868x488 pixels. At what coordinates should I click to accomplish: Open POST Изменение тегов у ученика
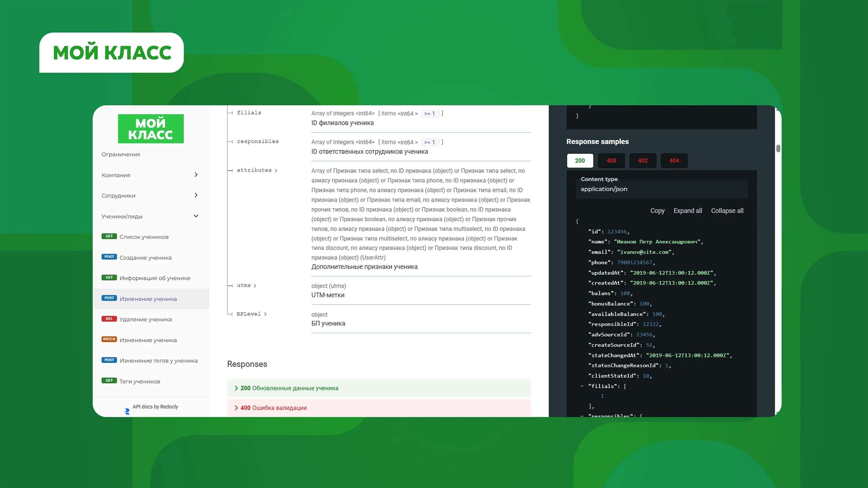158,361
